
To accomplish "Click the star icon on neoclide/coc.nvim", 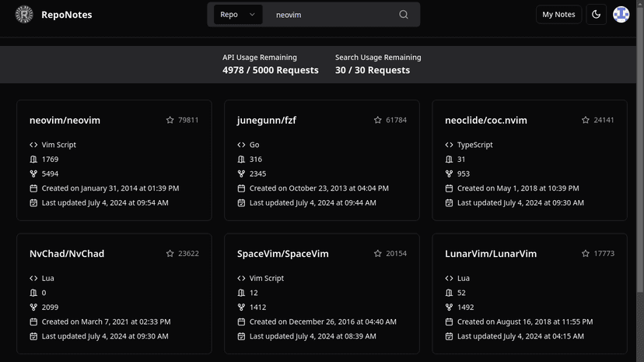I will 586,120.
